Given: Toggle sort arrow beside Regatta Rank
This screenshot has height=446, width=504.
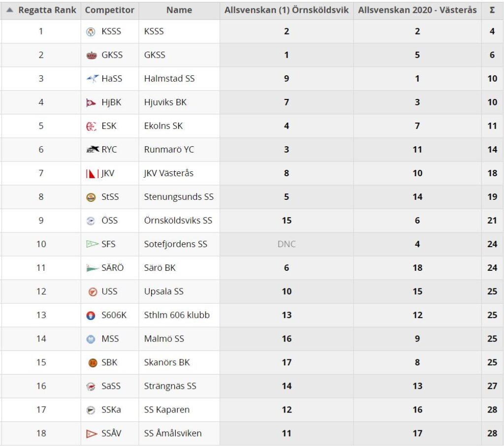Looking at the screenshot, I should pos(10,10).
